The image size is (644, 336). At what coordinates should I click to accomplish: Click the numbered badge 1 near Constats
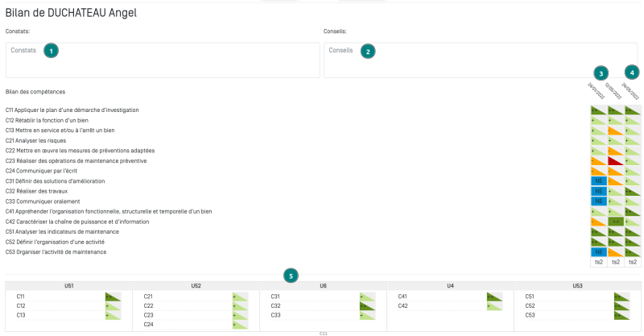(x=51, y=51)
